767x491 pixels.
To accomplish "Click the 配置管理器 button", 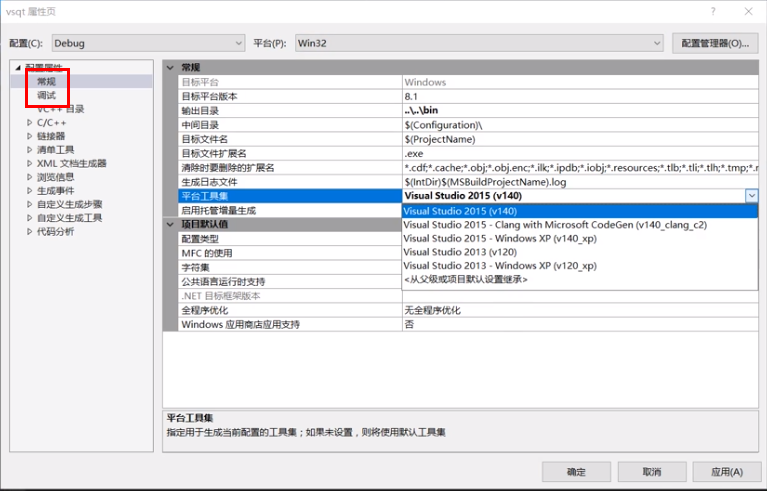I will point(714,43).
